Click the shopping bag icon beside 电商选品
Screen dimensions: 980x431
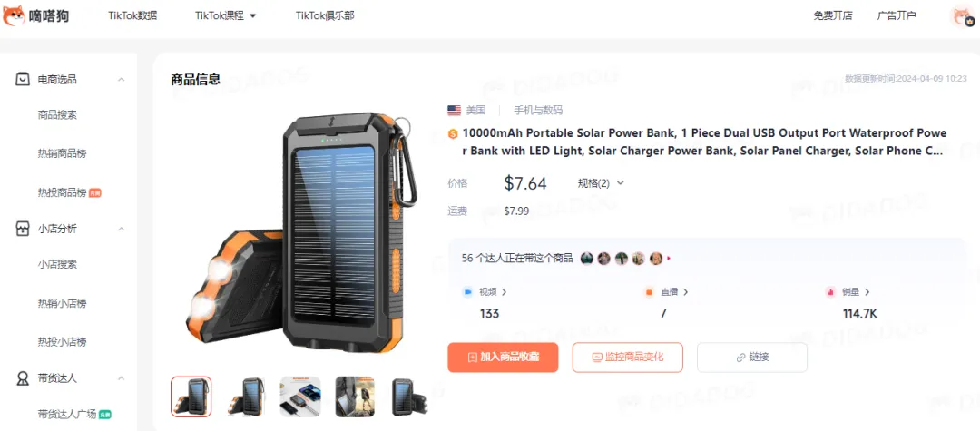(23, 79)
